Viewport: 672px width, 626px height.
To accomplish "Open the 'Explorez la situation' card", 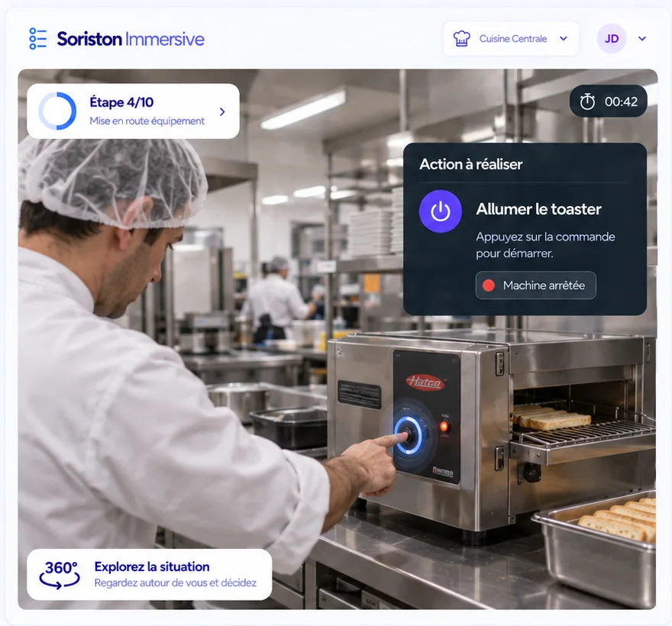I will [x=149, y=575].
